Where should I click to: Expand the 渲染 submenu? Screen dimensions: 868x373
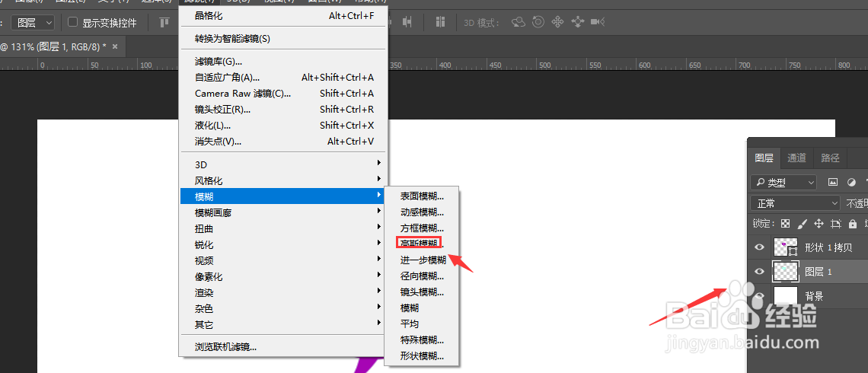tap(282, 293)
